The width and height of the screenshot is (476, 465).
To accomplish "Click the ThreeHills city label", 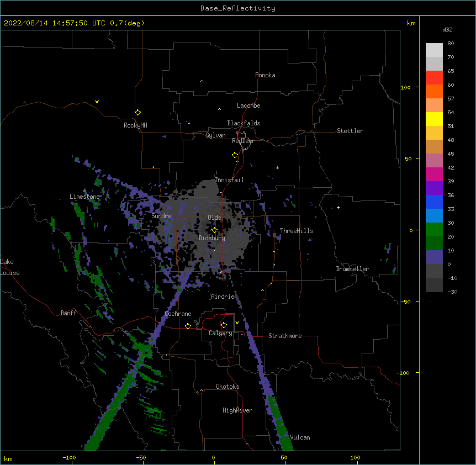I will 297,231.
